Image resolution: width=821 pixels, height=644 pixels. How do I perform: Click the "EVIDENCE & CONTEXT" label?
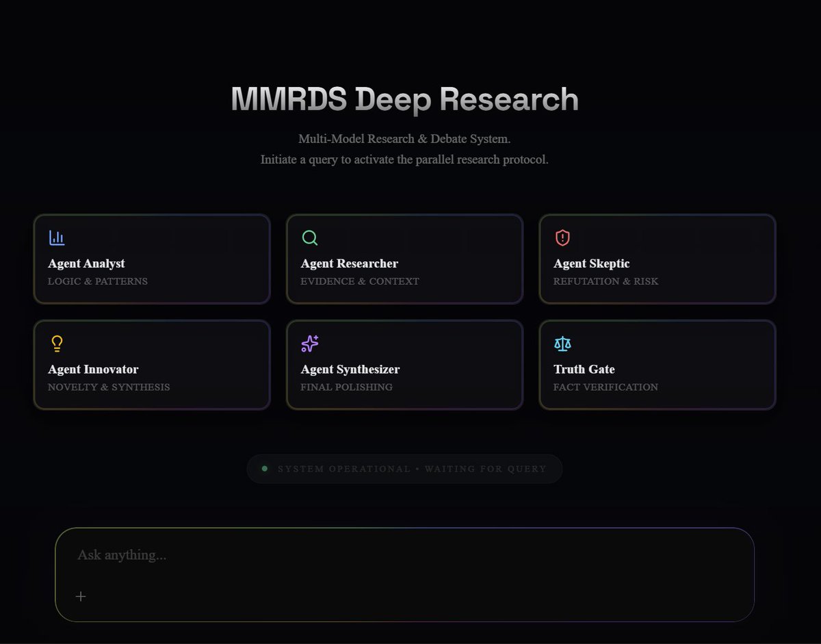pos(360,281)
